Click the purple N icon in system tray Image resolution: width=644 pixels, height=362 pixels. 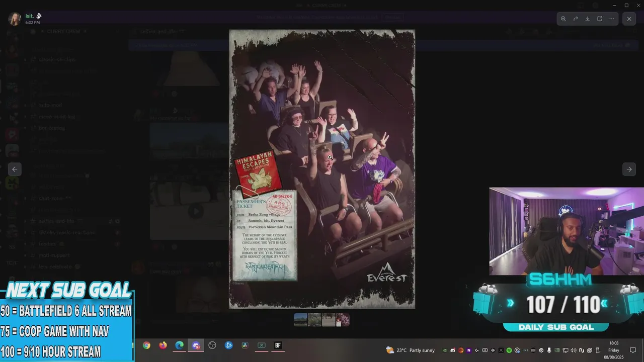(x=469, y=350)
